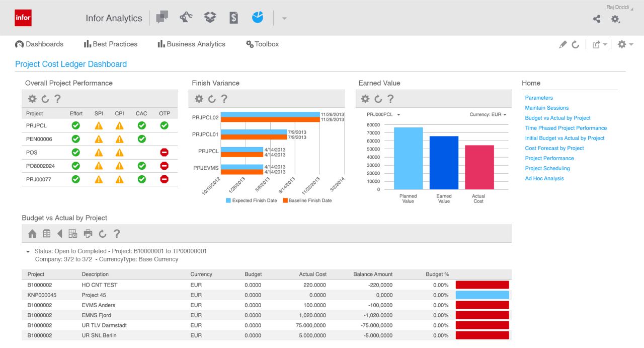Click the HO CNT TEST description cell

[x=100, y=285]
